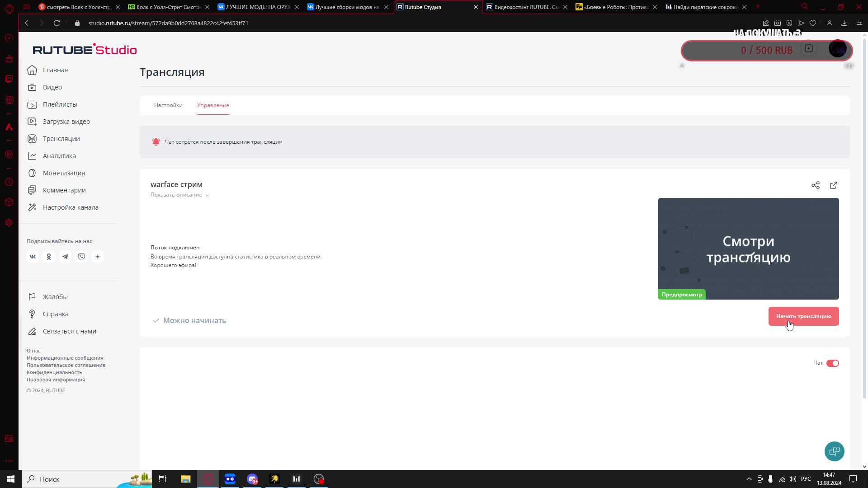This screenshot has width=868, height=488.
Task: Click the address bar URL
Action: pos(168,23)
